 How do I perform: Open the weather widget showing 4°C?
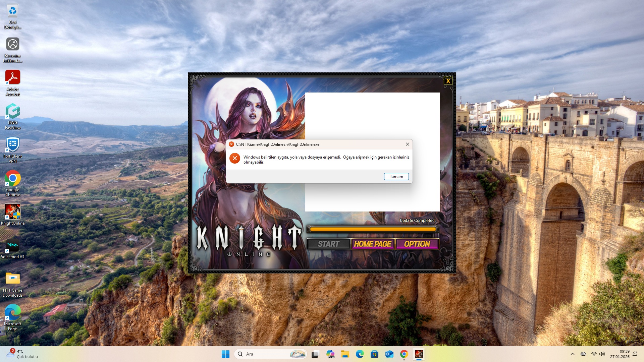[x=22, y=354]
